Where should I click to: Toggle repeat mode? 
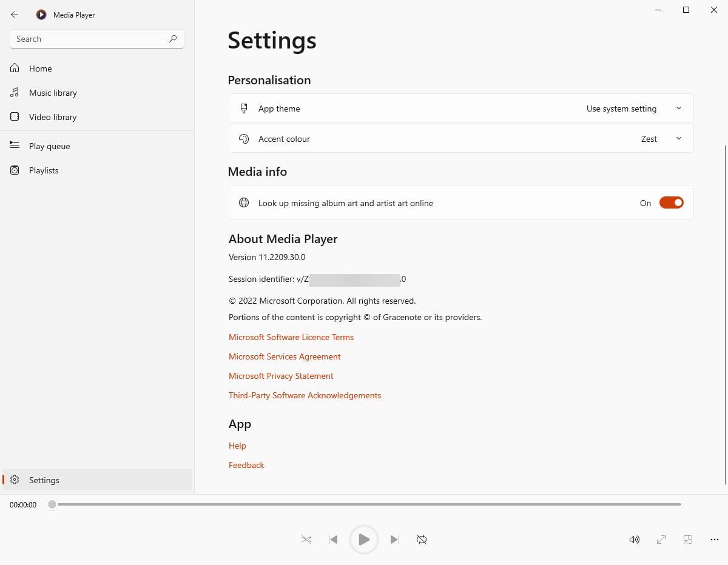[x=422, y=540]
